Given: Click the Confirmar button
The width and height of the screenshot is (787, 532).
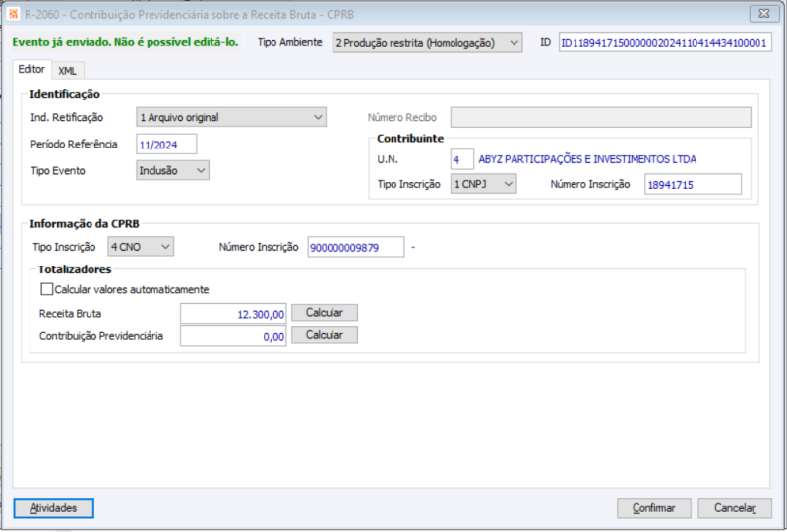Looking at the screenshot, I should [x=654, y=508].
